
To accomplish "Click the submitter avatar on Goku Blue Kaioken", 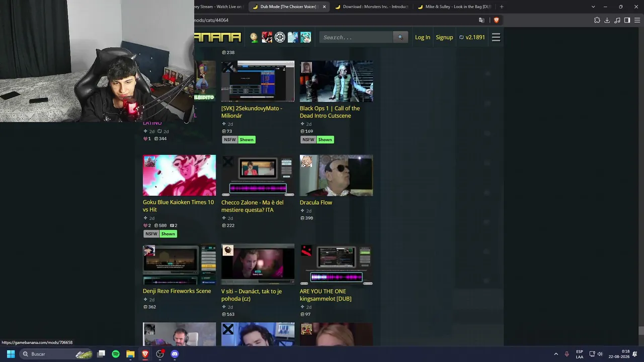I will pyautogui.click(x=149, y=161).
